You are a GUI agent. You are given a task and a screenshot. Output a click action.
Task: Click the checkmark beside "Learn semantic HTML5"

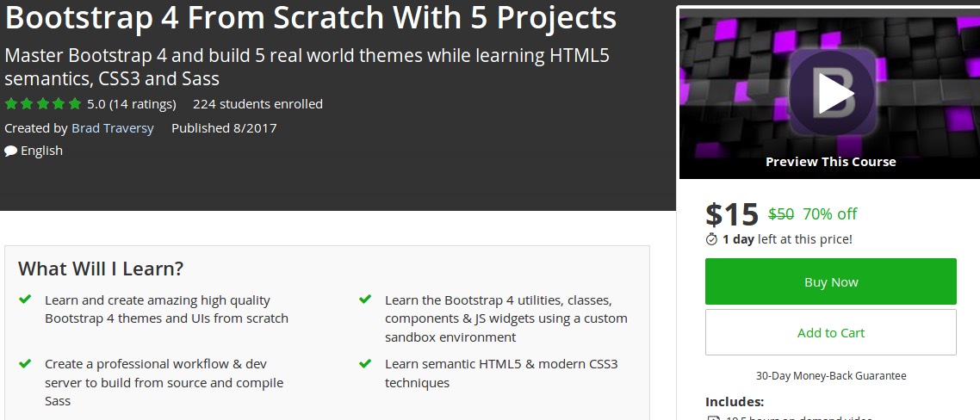click(365, 364)
